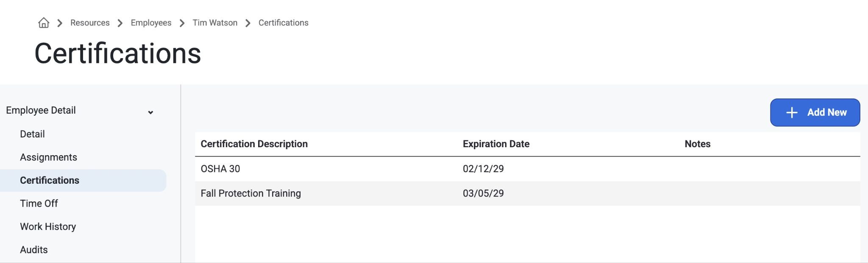Click the Add New button
Screen dimensions: 868x263
[815, 112]
